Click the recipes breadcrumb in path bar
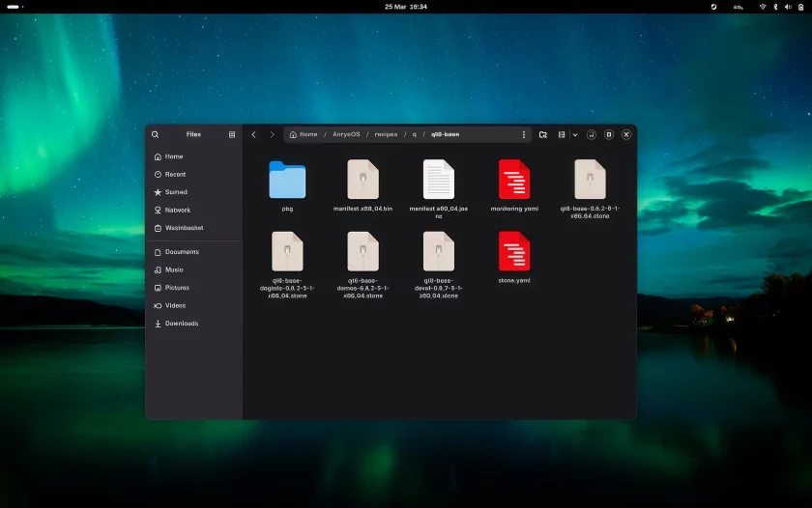Image resolution: width=812 pixels, height=508 pixels. pyautogui.click(x=386, y=134)
